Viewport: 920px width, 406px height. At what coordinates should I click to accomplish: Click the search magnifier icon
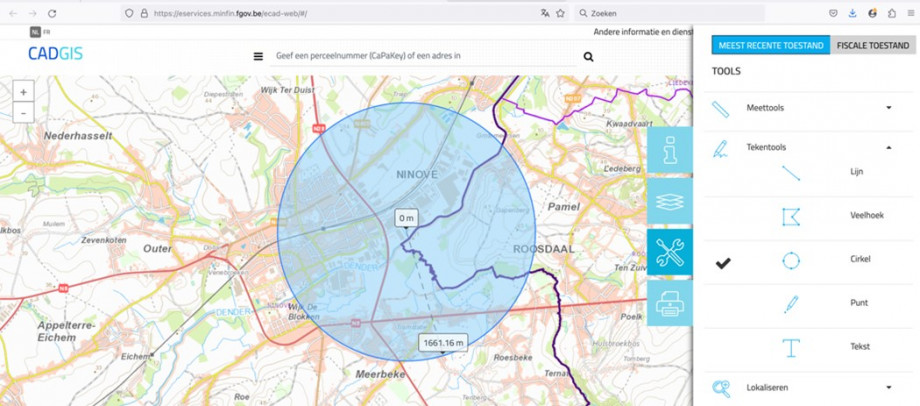pyautogui.click(x=588, y=57)
